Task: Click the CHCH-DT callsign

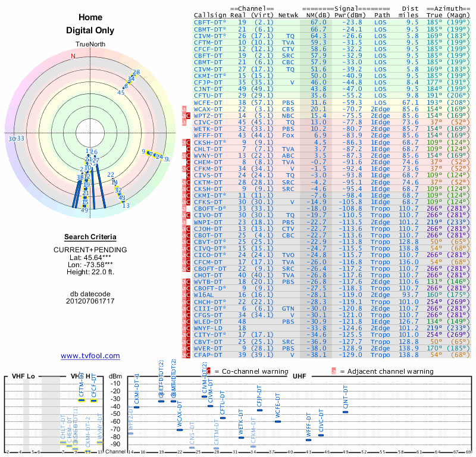Action: pos(210,302)
